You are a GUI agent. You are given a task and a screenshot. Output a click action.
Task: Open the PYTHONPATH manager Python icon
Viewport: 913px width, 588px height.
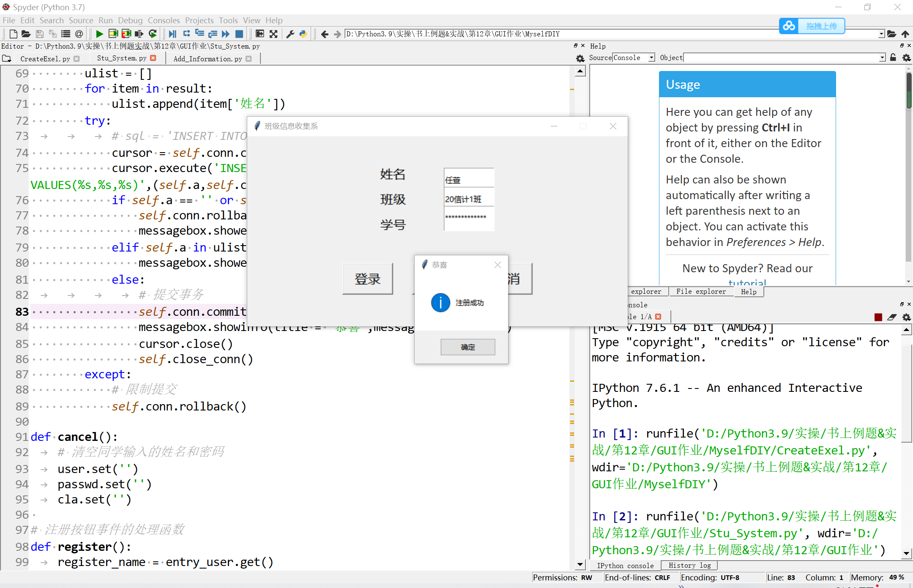tap(303, 34)
